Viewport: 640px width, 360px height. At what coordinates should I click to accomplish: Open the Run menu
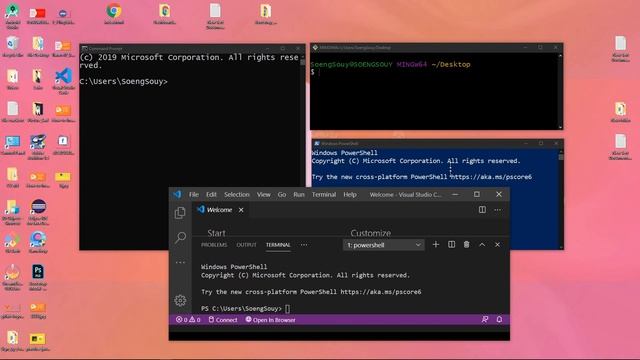pos(299,195)
